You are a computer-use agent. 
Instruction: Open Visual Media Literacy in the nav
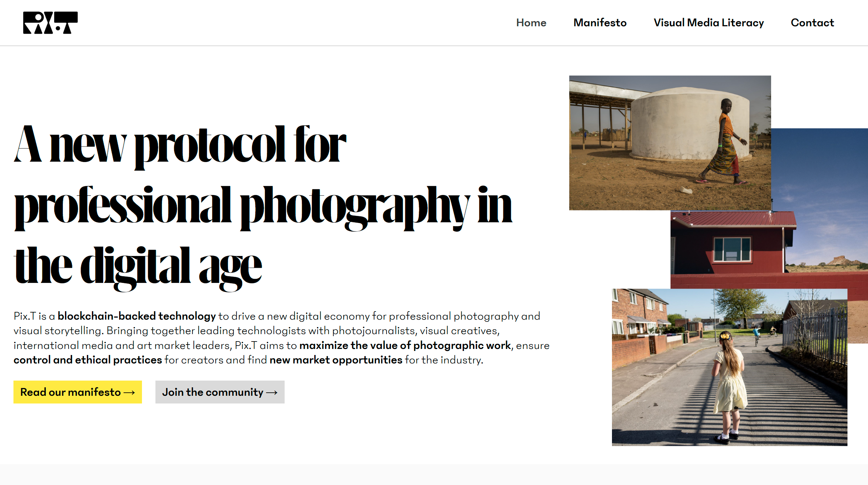point(709,23)
